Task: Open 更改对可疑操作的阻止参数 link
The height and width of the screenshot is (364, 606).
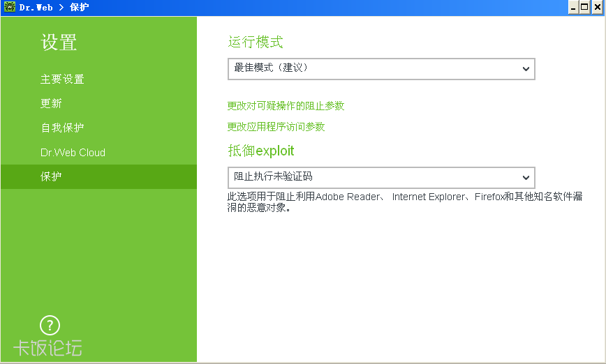Action: pos(286,106)
